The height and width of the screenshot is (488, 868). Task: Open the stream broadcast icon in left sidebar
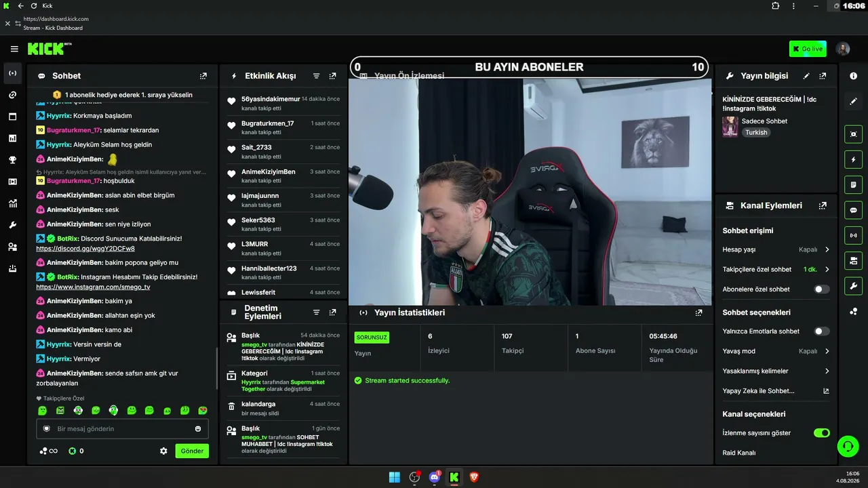click(12, 73)
